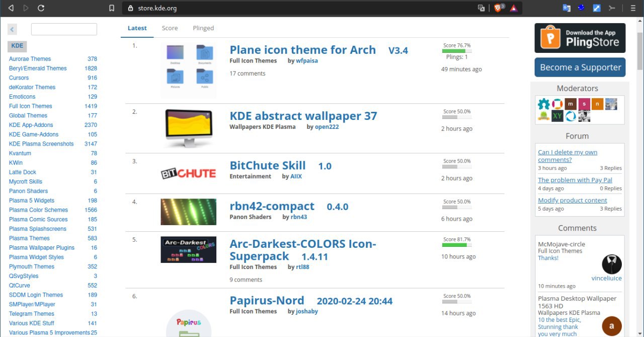
Task: Click Plane icon theme folder thumbnail
Action: click(x=189, y=70)
